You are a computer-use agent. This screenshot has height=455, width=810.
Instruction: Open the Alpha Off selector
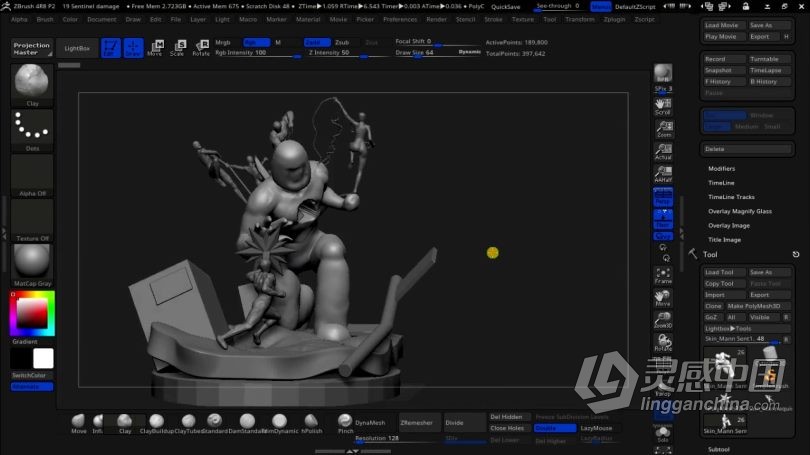tap(32, 175)
